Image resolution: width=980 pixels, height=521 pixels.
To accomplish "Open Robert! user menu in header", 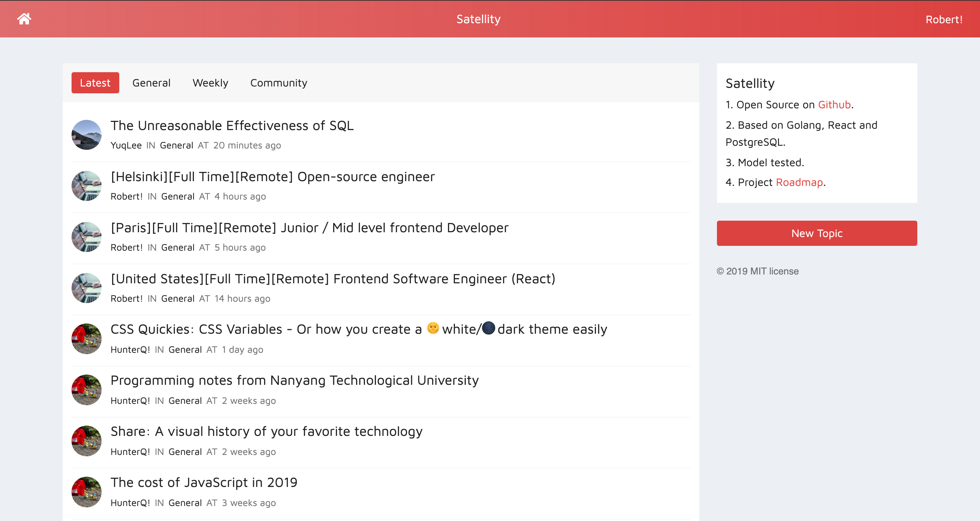I will (x=944, y=19).
